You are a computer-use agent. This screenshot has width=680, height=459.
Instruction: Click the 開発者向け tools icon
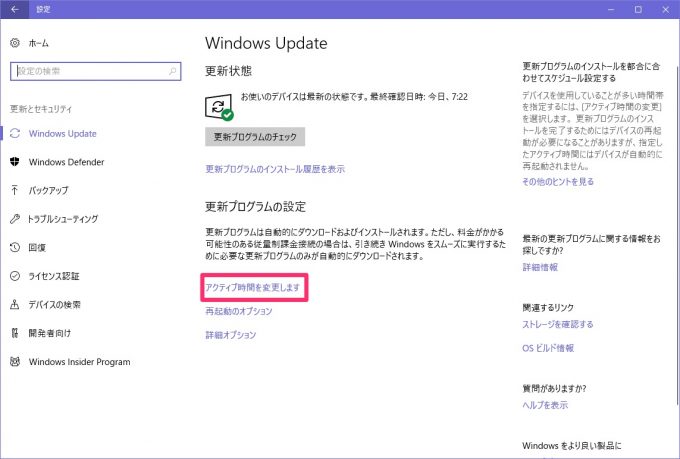(x=15, y=333)
